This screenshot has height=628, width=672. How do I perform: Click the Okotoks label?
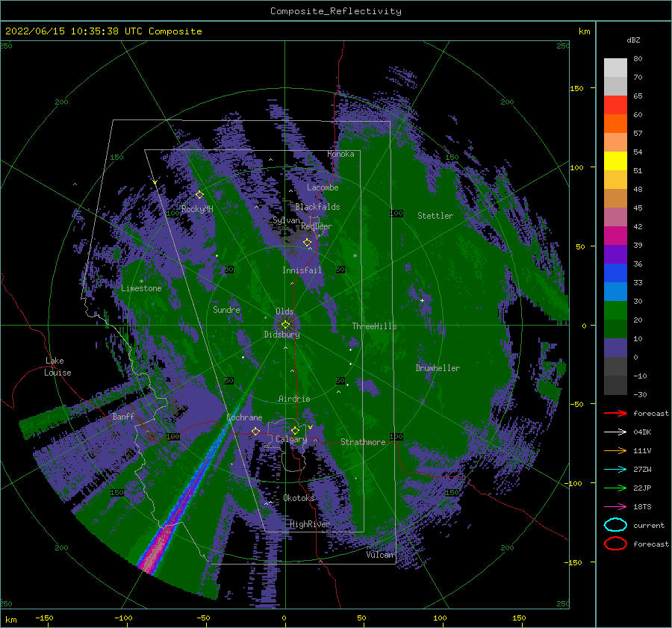(299, 497)
